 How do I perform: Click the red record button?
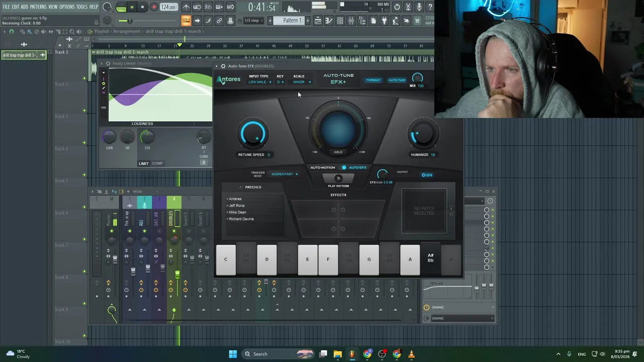pyautogui.click(x=154, y=8)
